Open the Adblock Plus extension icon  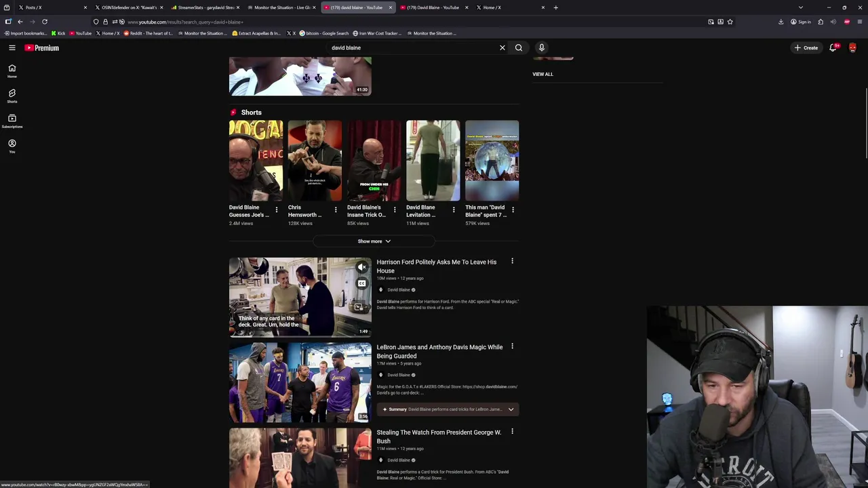[x=846, y=22]
